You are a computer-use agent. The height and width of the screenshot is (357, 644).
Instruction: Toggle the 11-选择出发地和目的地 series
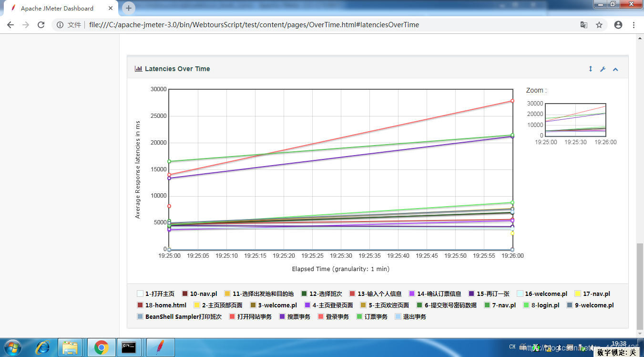tap(259, 294)
